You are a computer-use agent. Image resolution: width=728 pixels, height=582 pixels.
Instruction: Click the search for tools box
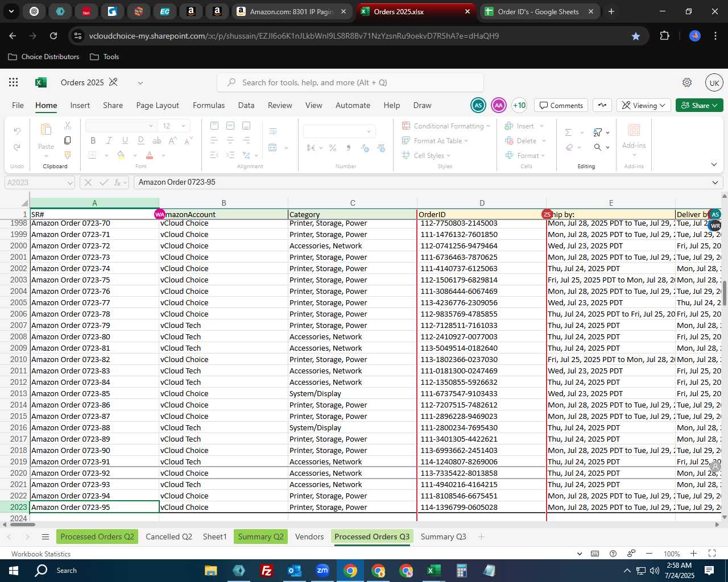pyautogui.click(x=350, y=82)
